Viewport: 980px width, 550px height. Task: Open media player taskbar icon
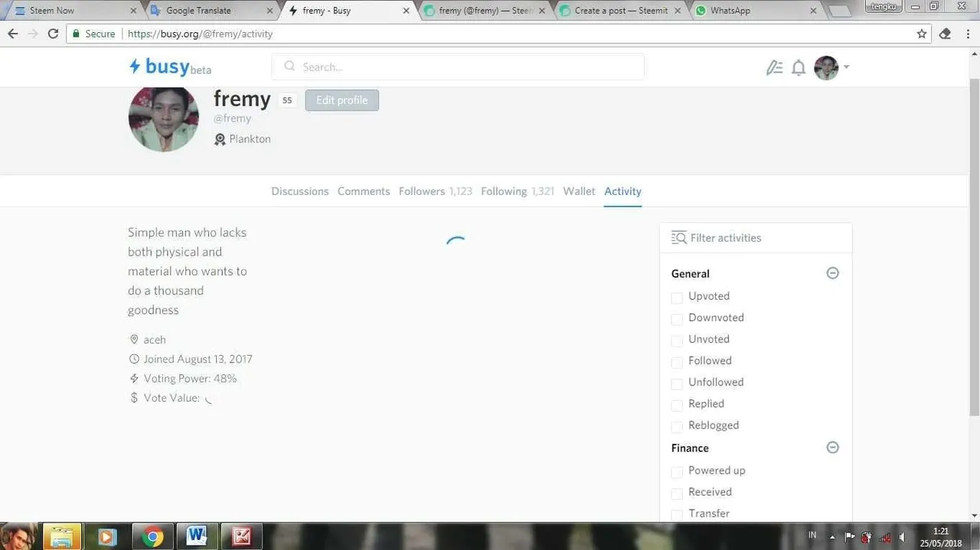coord(106,536)
